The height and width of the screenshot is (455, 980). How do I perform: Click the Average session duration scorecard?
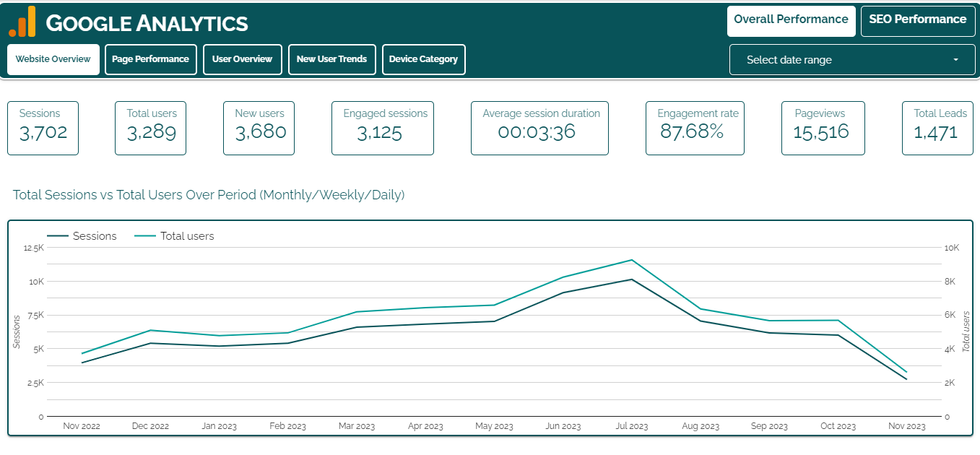tap(539, 128)
